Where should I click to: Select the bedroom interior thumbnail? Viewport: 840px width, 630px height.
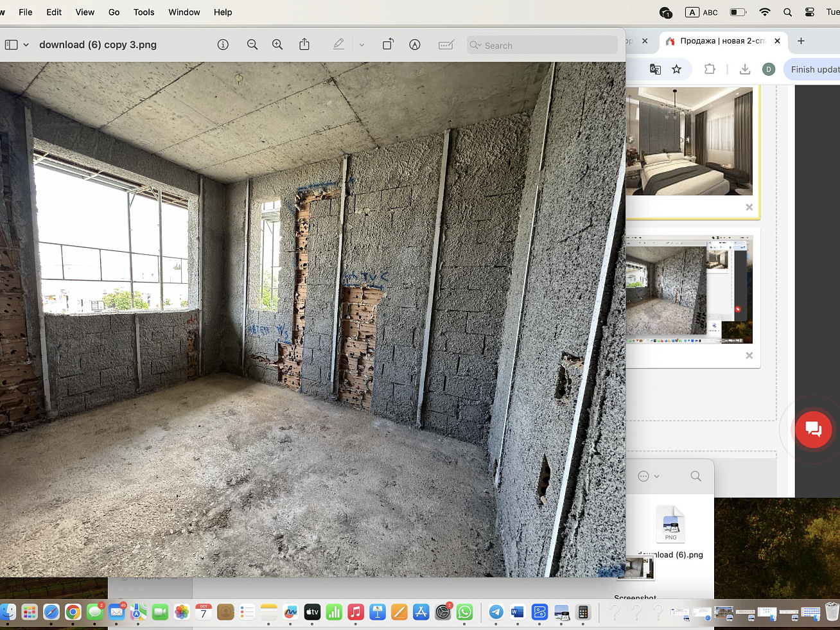689,141
